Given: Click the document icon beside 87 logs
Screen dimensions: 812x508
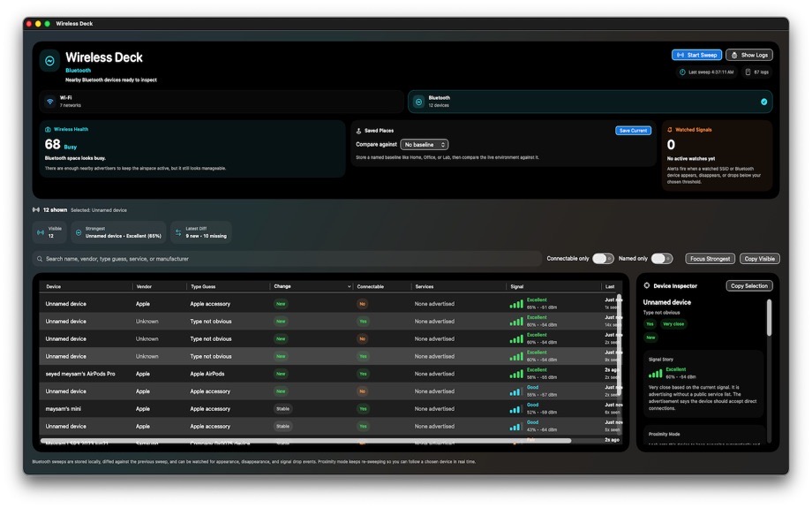Looking at the screenshot, I should click(748, 72).
